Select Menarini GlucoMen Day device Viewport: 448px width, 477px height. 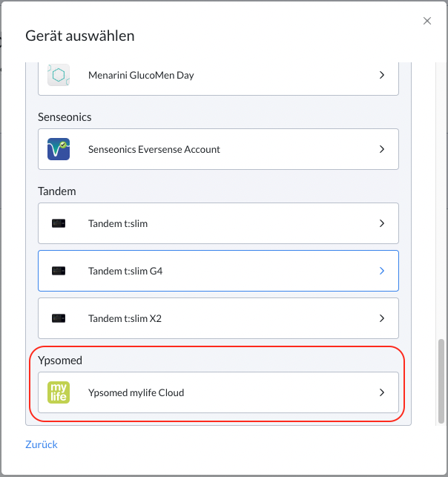point(218,79)
